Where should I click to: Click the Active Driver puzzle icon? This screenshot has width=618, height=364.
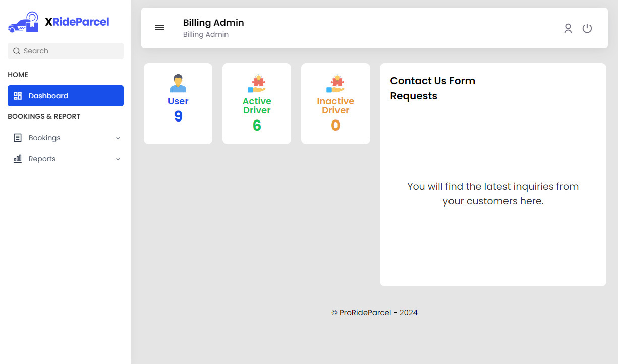(257, 83)
